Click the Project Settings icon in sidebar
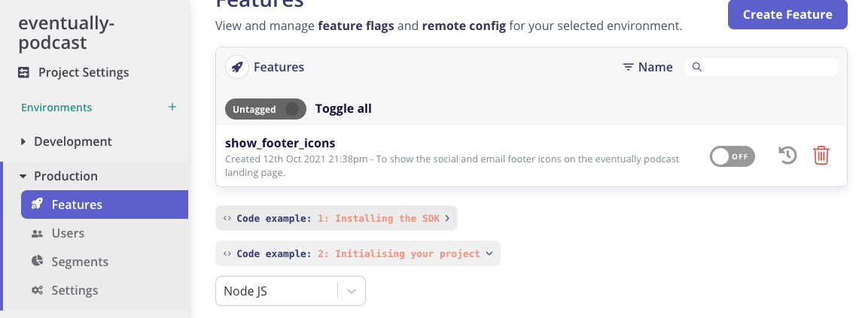 pyautogui.click(x=24, y=73)
